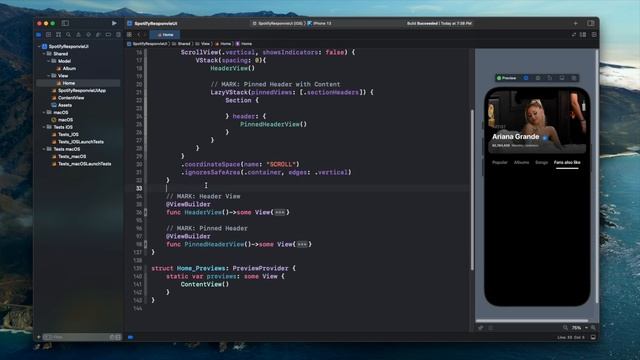This screenshot has width=640, height=360.
Task: Collapse the macOS folder
Action: pyautogui.click(x=44, y=113)
